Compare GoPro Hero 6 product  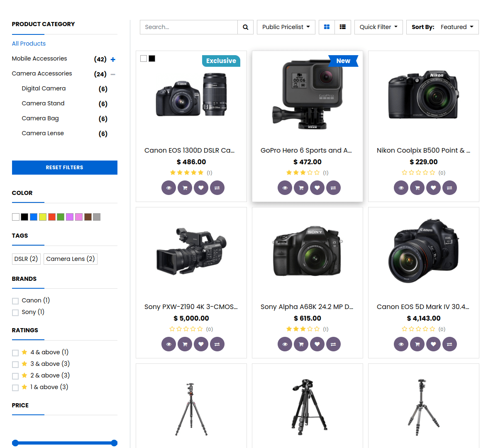pyautogui.click(x=333, y=187)
